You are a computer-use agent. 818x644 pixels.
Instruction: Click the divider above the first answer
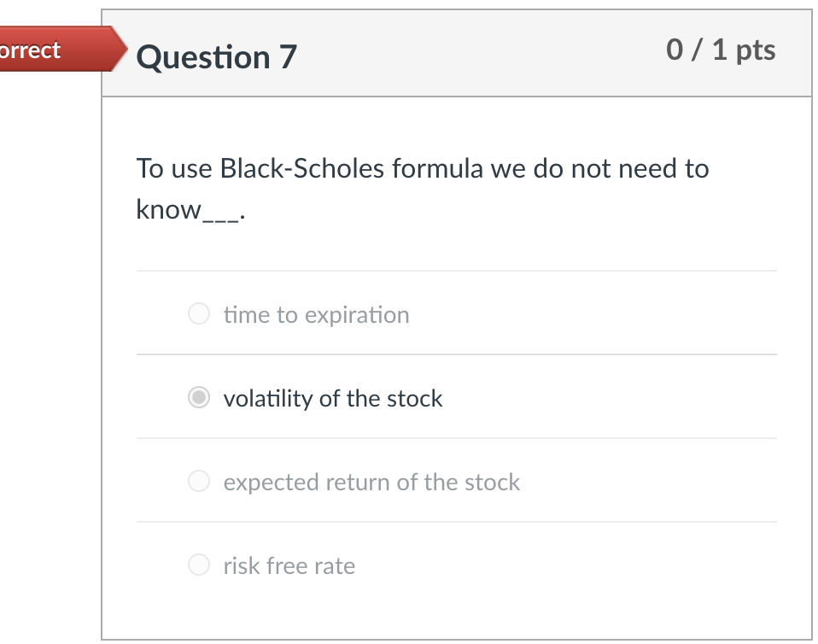(457, 271)
